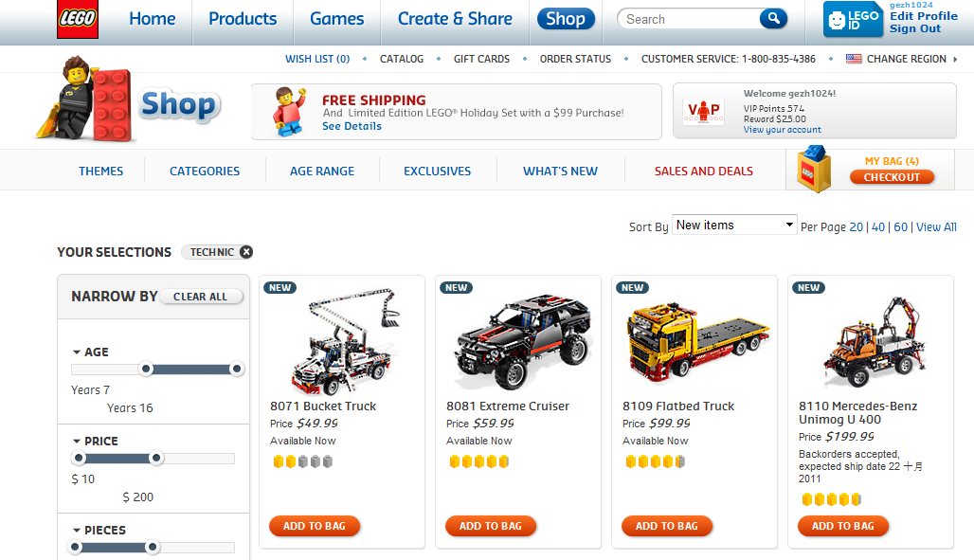974x560 pixels.
Task: Collapse the PRICE filter section
Action: 77,442
